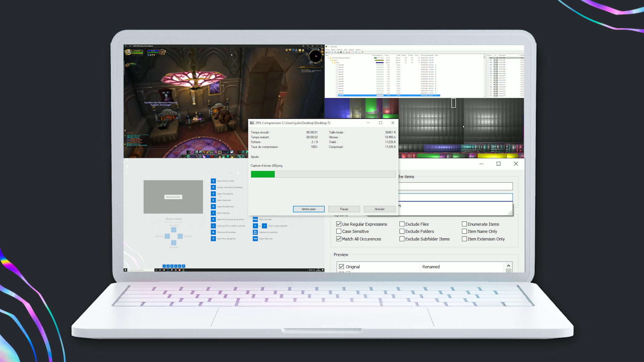The image size is (644, 362).
Task: Click Pause button in 7-Zip dialog
Action: point(344,208)
